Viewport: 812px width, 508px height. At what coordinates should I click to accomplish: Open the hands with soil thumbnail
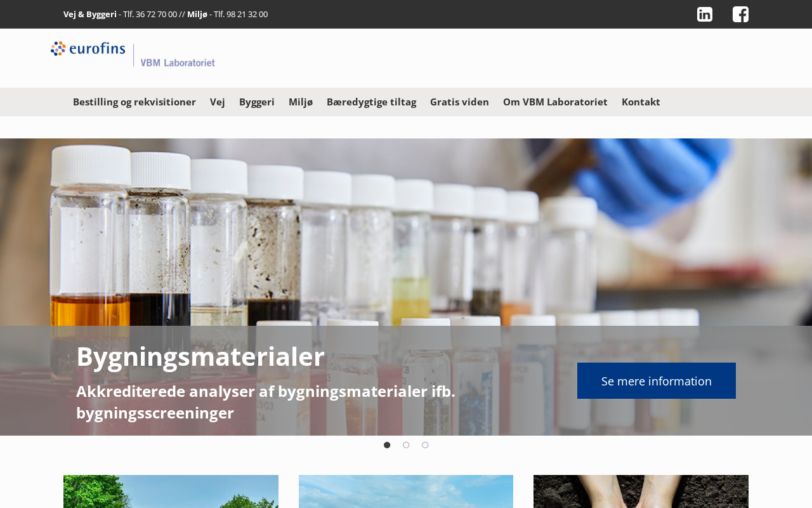641,491
